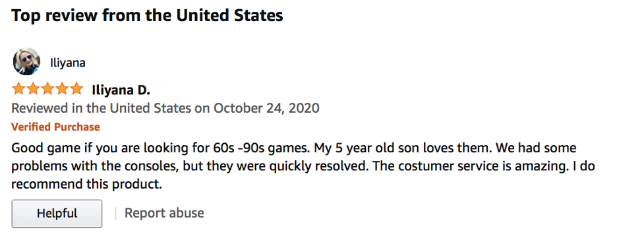Viewport: 644px width, 244px height.
Task: Click the orange Verified Purchase label
Action: click(55, 127)
